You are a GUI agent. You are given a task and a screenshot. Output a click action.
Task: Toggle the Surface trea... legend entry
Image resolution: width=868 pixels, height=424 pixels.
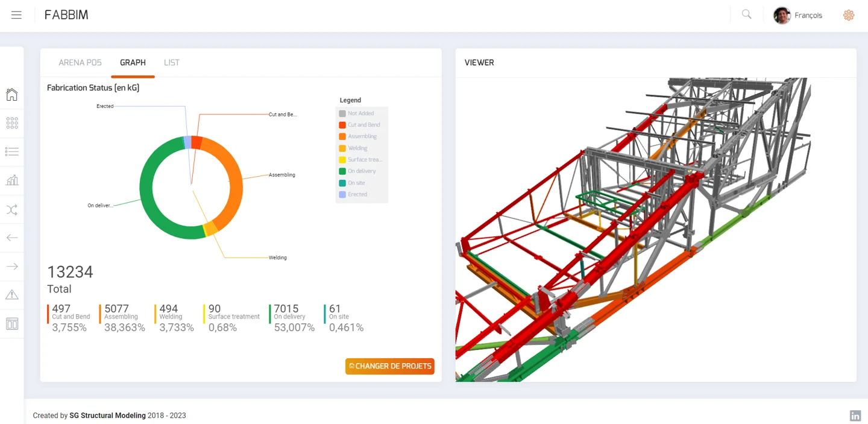[x=360, y=160]
